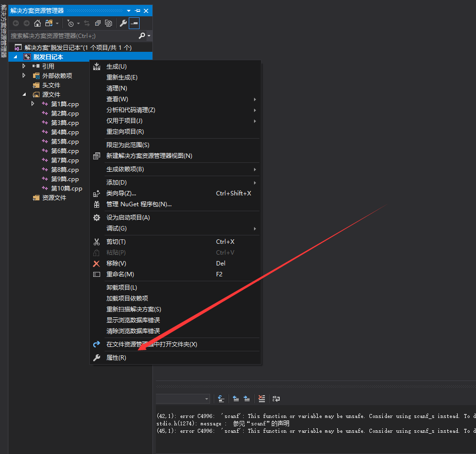Expand the 第1篇.cpp file node
Image resolution: width=476 pixels, height=454 pixels.
tap(33, 104)
